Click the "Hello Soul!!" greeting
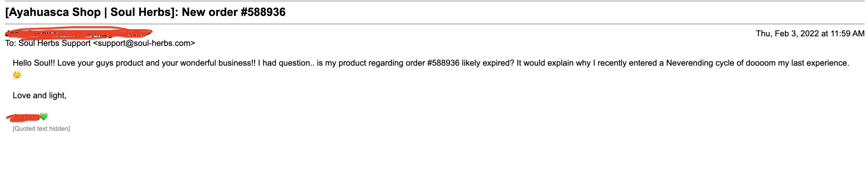The image size is (868, 169). 34,63
